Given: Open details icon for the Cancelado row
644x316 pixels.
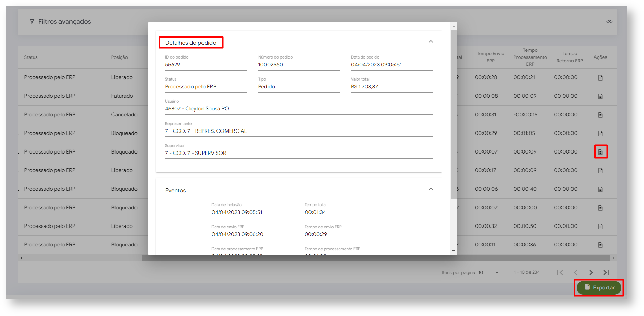Looking at the screenshot, I should [600, 115].
